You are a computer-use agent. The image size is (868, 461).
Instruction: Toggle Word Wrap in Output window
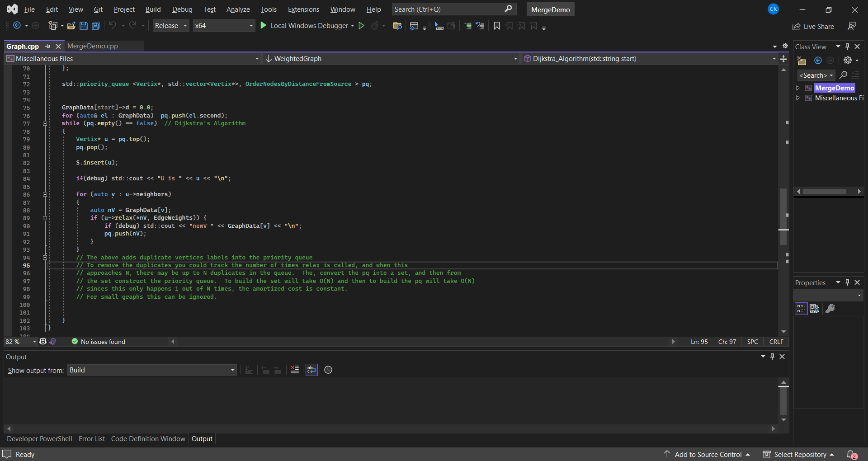coord(311,370)
